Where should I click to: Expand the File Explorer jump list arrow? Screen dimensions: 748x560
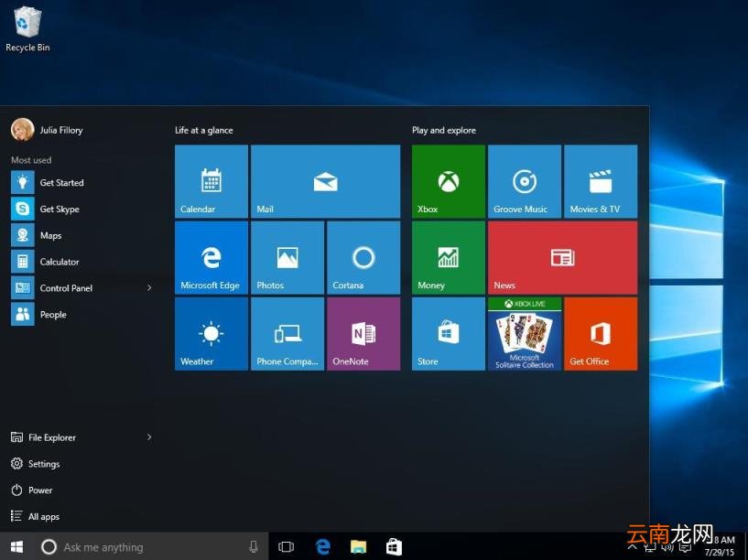[x=149, y=437]
